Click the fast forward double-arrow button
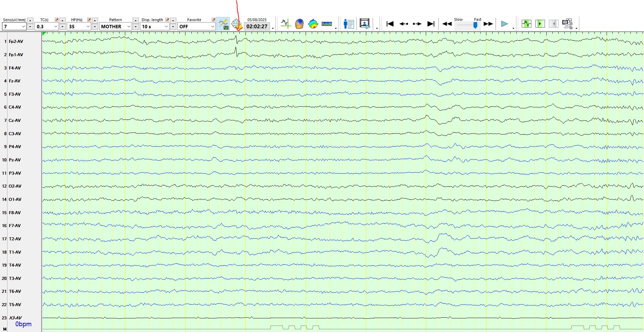Viewport: 644px width, 332px height. pyautogui.click(x=488, y=24)
